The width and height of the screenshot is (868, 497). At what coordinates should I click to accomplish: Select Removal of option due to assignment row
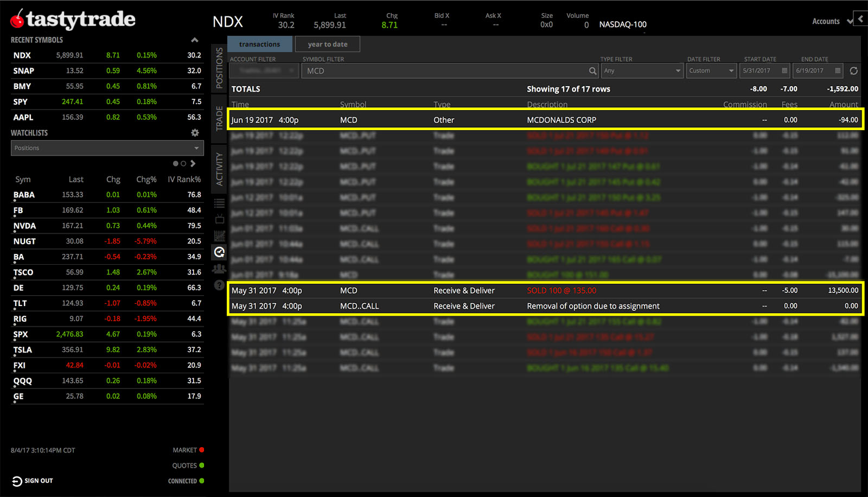click(x=545, y=306)
